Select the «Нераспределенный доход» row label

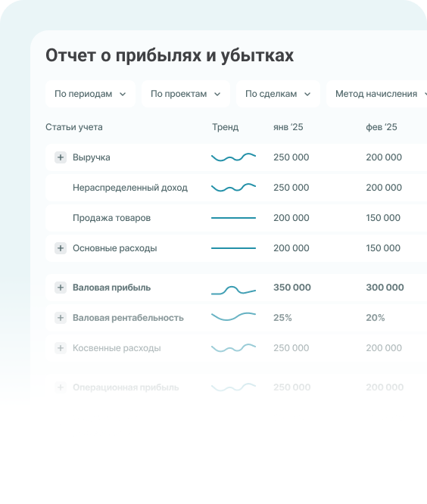click(x=130, y=188)
